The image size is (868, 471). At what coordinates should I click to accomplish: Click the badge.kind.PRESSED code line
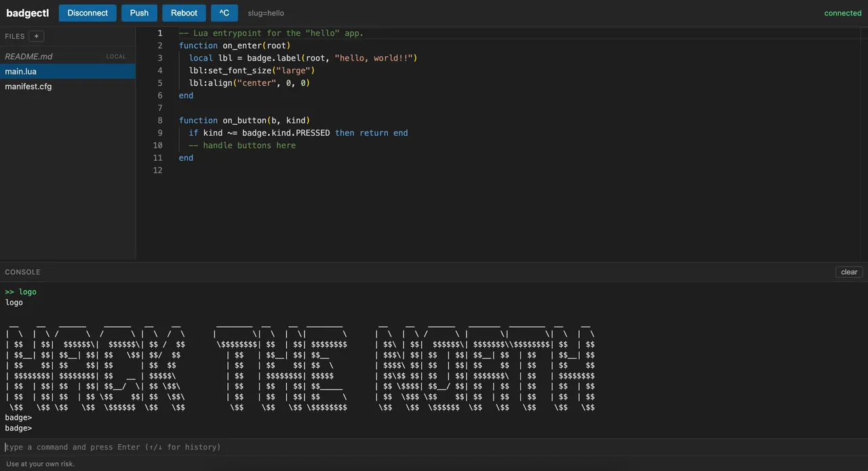(298, 133)
